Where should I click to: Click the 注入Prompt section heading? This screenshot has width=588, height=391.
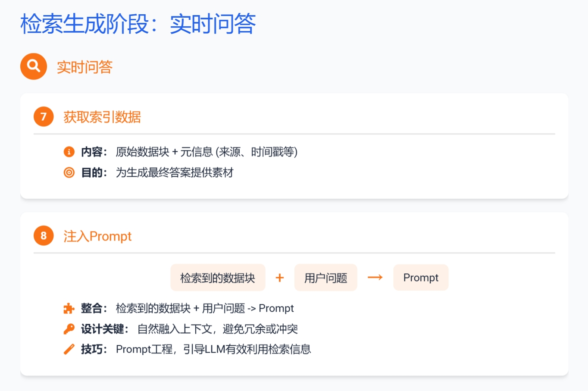(97, 236)
